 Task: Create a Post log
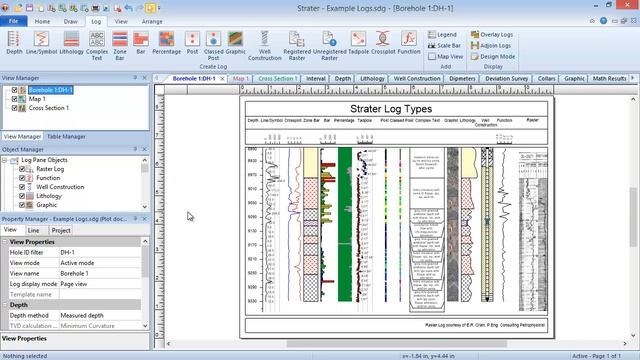pyautogui.click(x=192, y=43)
